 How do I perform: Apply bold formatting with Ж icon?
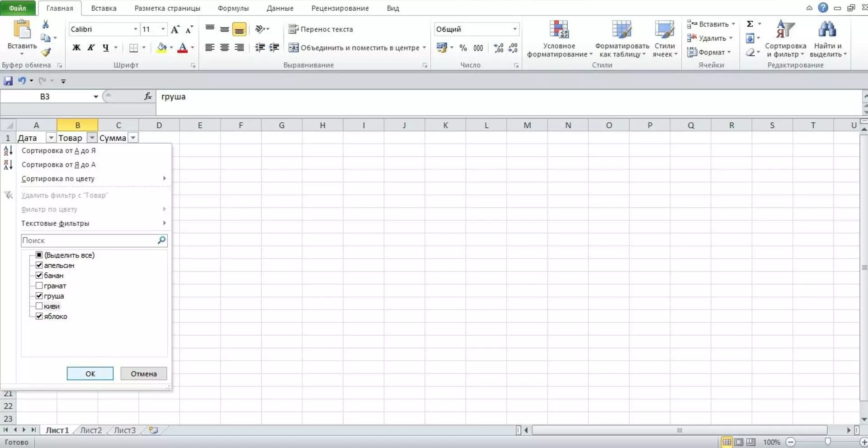[76, 47]
